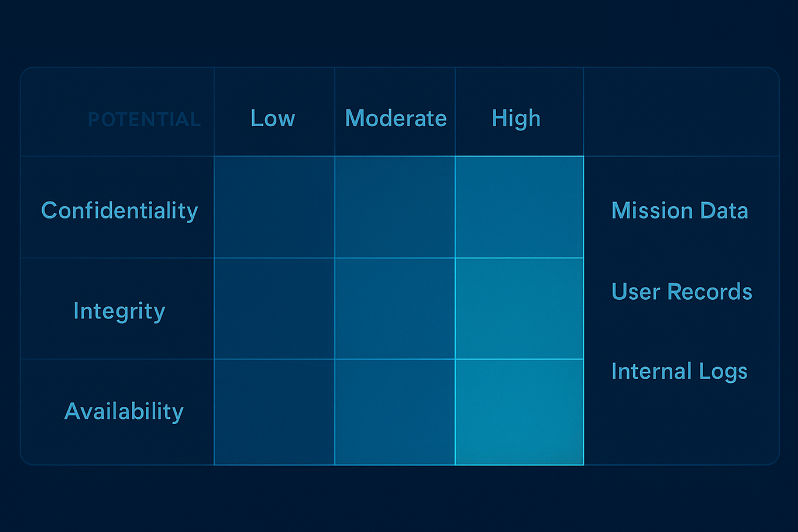Select the Confidentiality High impact cell
The height and width of the screenshot is (532, 798).
[519, 207]
